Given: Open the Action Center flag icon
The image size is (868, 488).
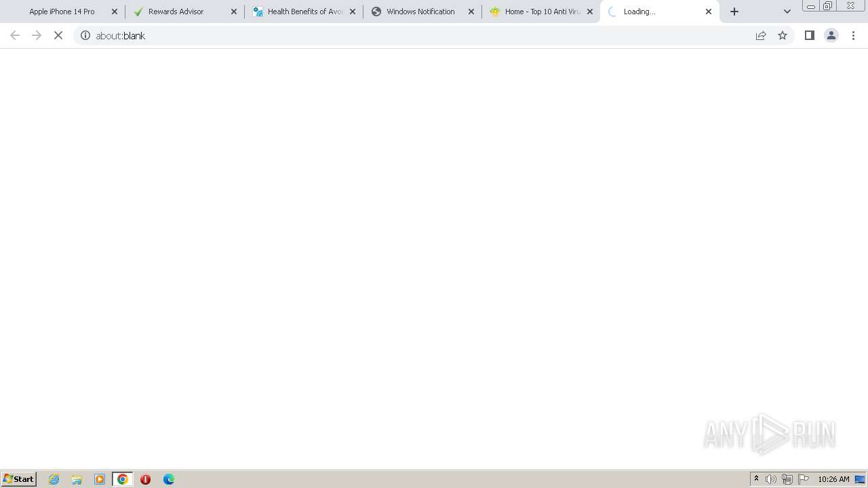Looking at the screenshot, I should coord(804,479).
